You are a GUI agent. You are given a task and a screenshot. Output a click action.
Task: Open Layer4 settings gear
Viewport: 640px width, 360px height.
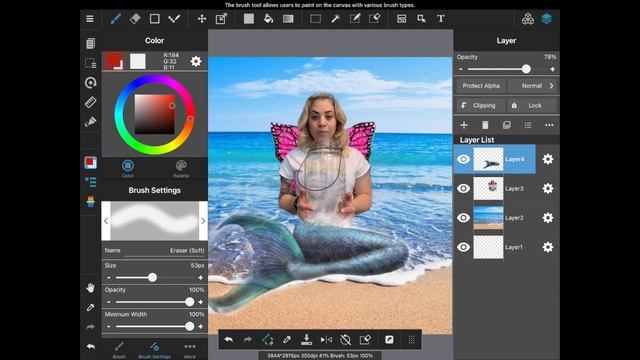click(548, 159)
